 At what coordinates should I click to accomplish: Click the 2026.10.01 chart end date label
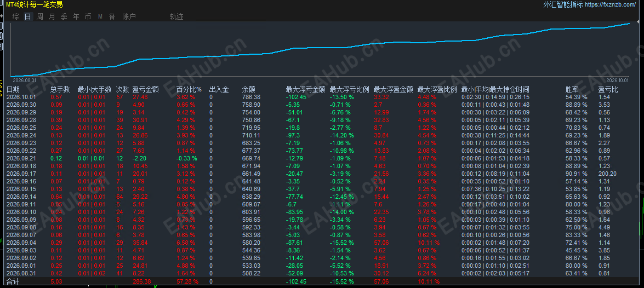(x=618, y=80)
